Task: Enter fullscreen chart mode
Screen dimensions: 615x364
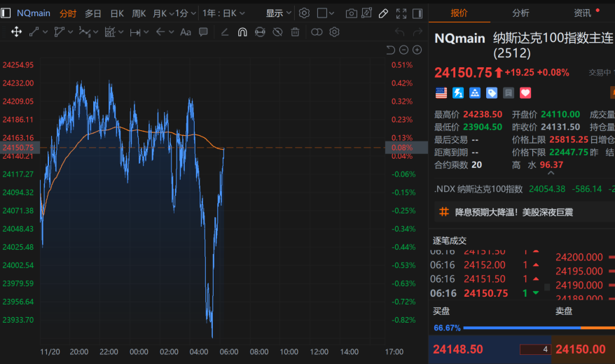Action: click(401, 14)
